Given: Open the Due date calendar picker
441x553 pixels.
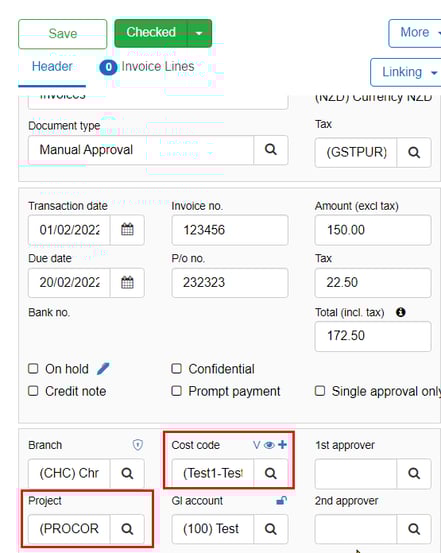Looking at the screenshot, I should (127, 282).
